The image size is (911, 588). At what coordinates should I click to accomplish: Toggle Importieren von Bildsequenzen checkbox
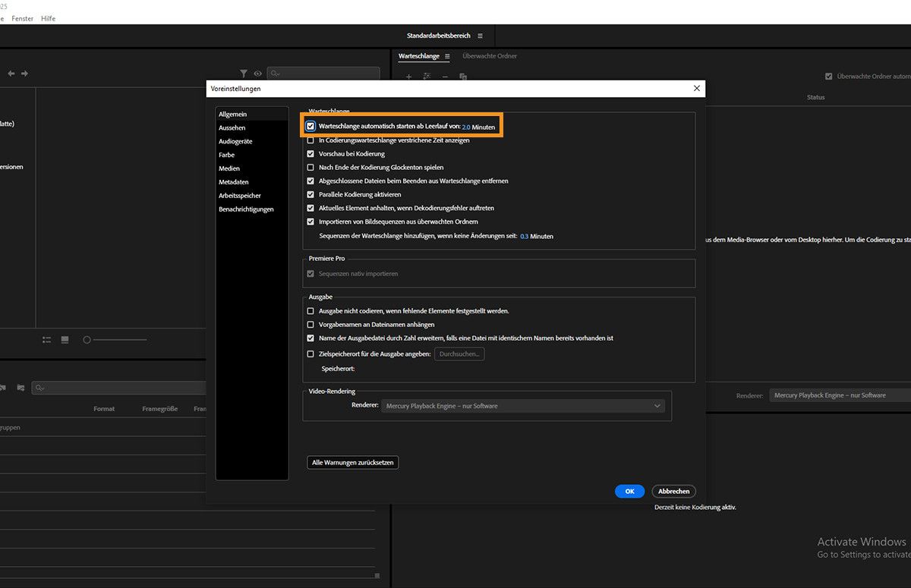coord(310,222)
